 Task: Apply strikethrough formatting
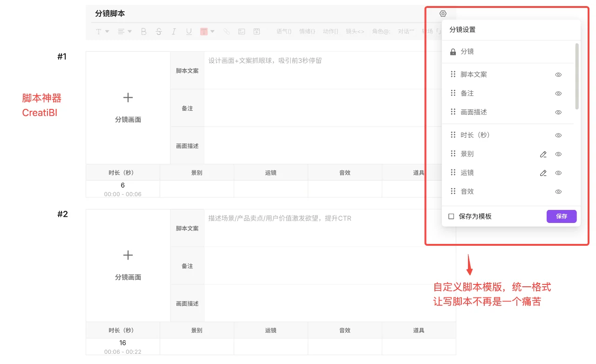[x=159, y=31]
